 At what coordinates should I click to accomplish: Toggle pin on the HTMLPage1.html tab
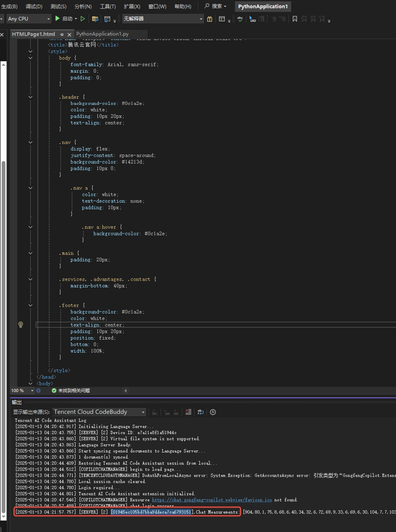click(x=62, y=34)
